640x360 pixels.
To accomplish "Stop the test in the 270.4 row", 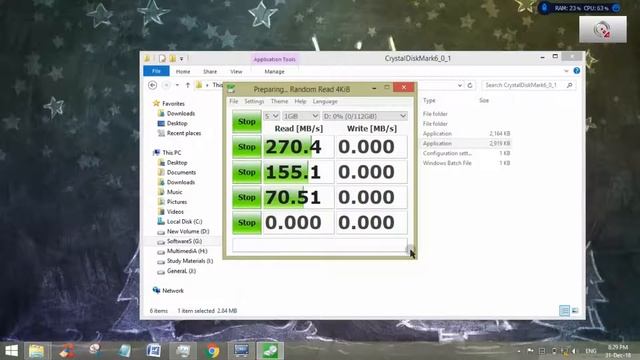I will click(247, 147).
